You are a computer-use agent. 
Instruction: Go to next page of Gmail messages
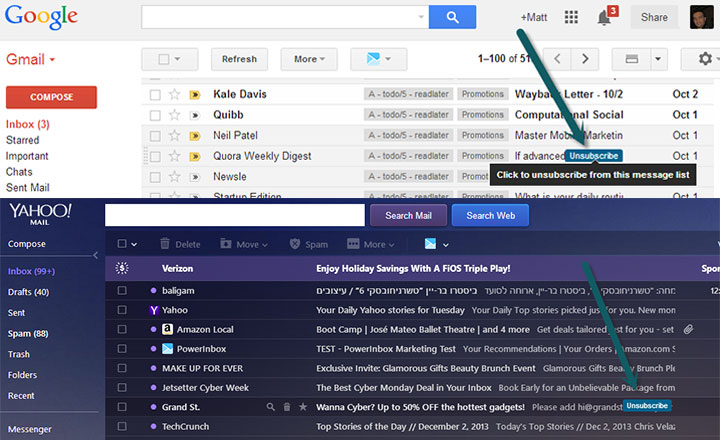coord(585,59)
